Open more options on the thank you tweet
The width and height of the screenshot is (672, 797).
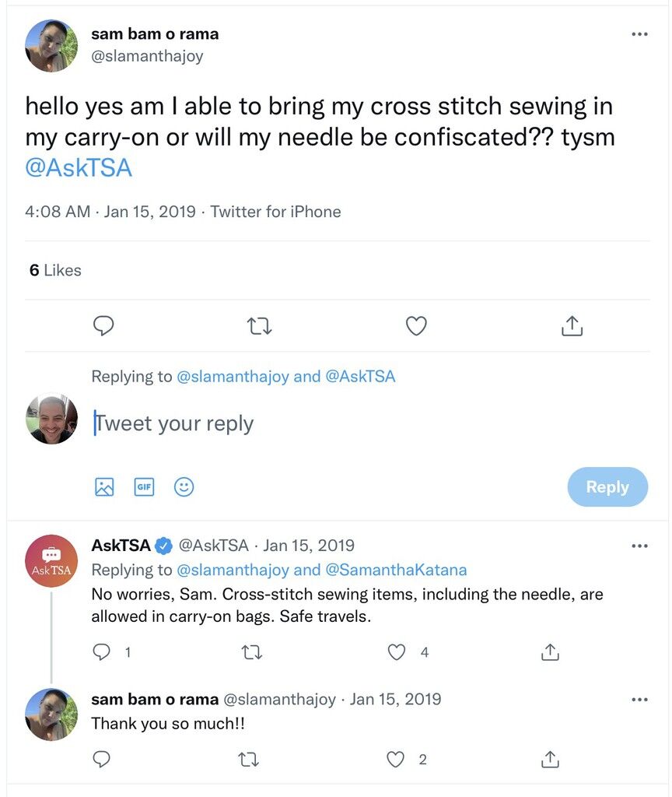(x=639, y=700)
